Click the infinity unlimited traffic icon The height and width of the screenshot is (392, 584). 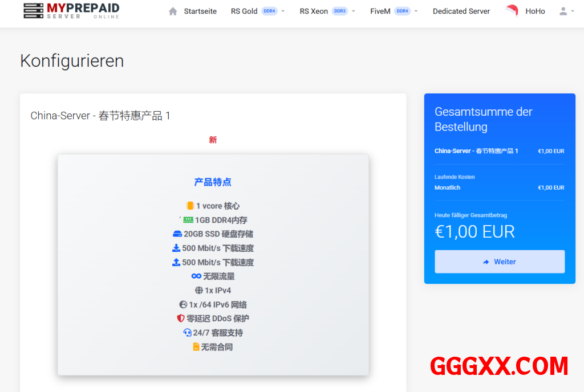click(196, 276)
